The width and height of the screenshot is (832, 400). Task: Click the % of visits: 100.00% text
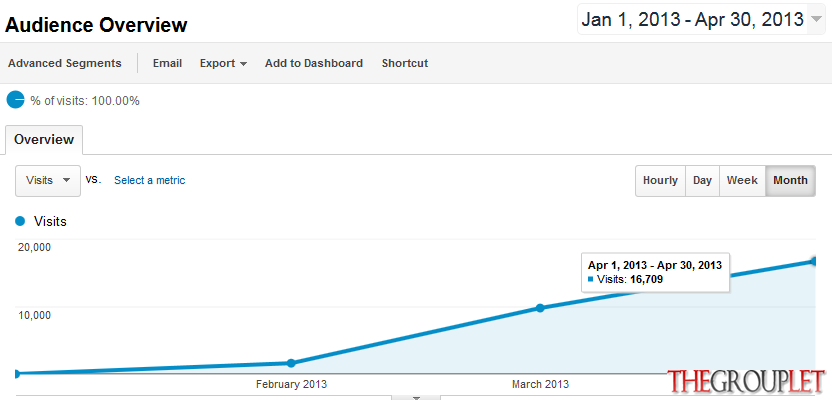tap(85, 101)
